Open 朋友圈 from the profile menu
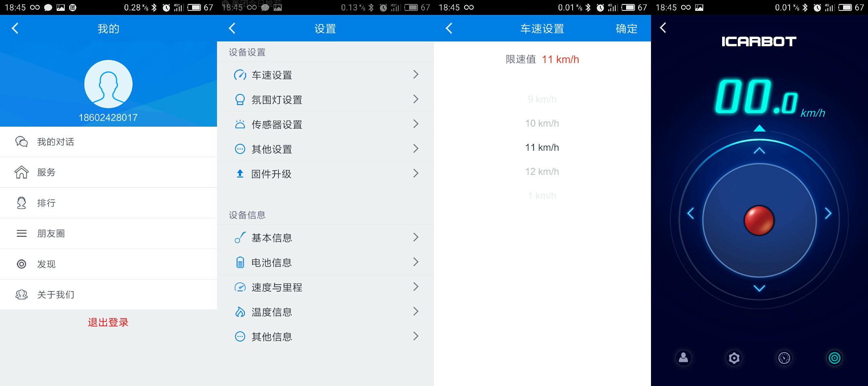868x386 pixels. (51, 233)
